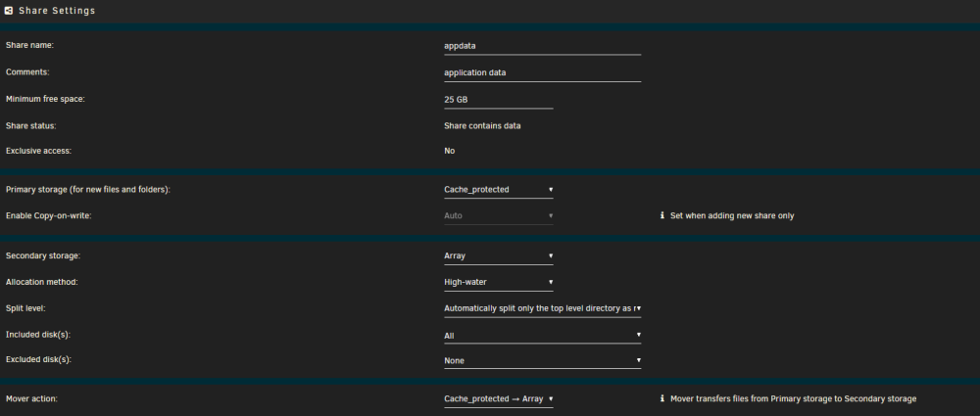Open the Split level dropdown

coord(543,308)
